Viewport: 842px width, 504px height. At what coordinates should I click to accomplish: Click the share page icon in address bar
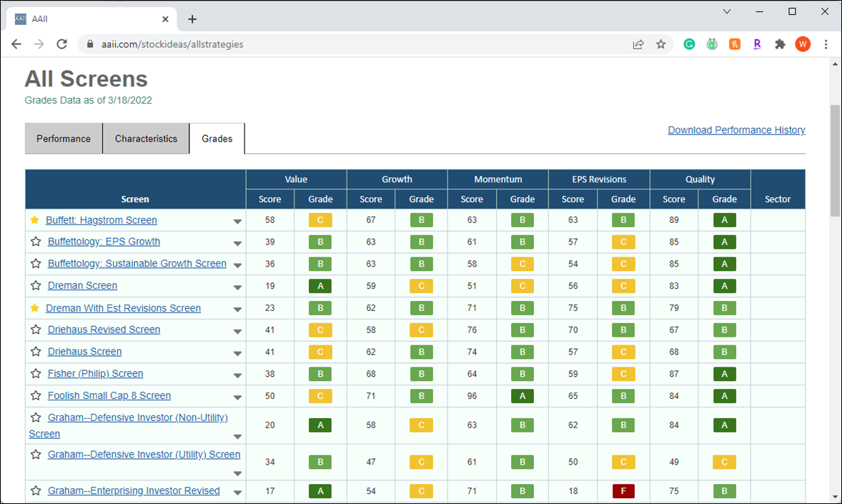tap(638, 44)
